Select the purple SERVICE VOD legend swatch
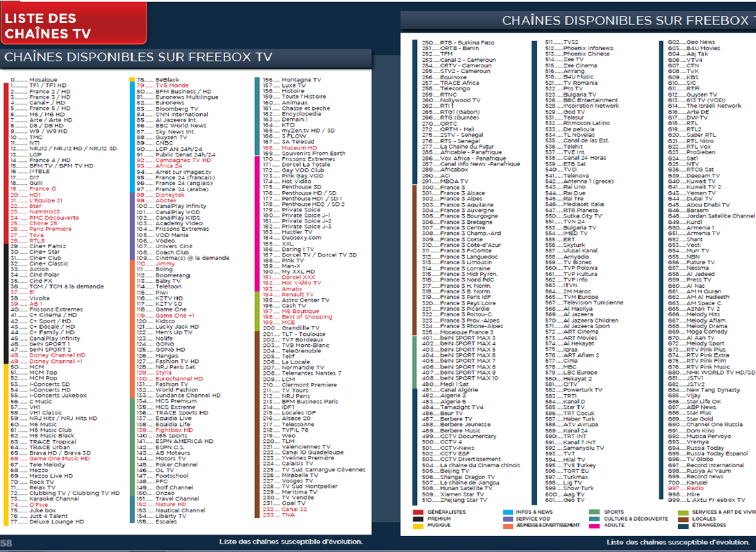Image resolution: width=756 pixels, height=552 pixels. coord(508,519)
